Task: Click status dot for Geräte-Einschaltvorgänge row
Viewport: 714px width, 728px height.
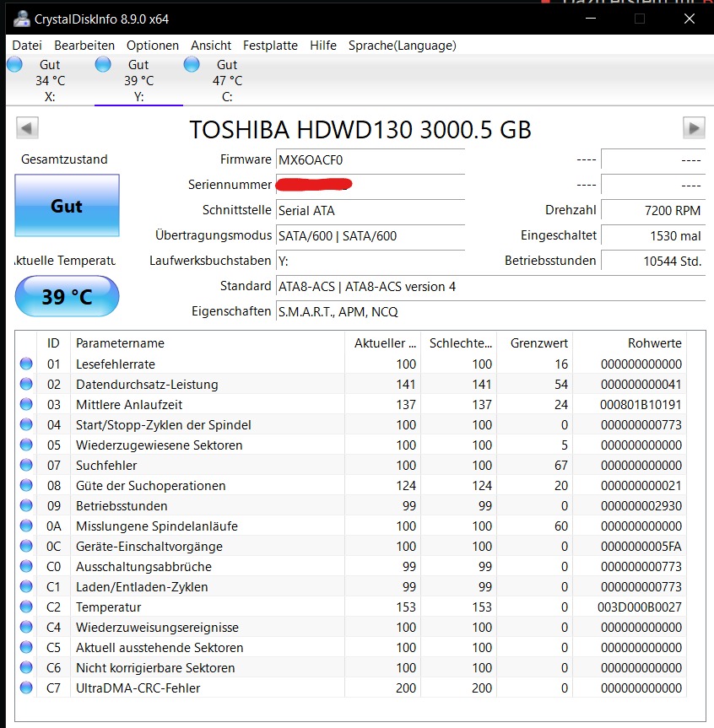Action: 26,546
